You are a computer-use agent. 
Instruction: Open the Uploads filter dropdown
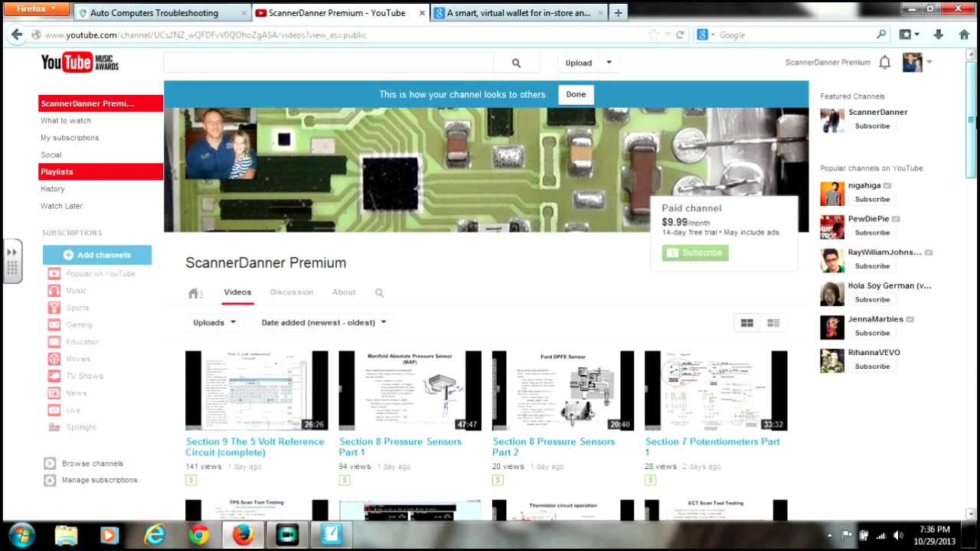point(214,322)
